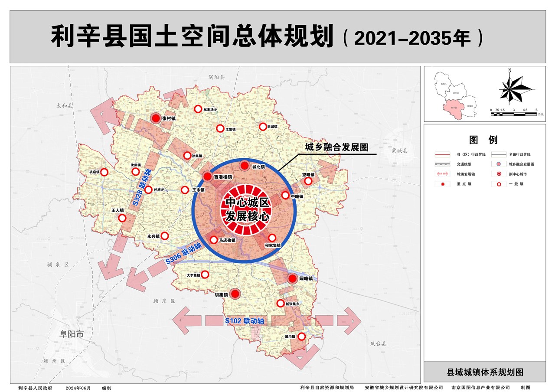Click the 孙集镇 town marker
Viewport: 555px width, 392px height.
tap(187, 155)
